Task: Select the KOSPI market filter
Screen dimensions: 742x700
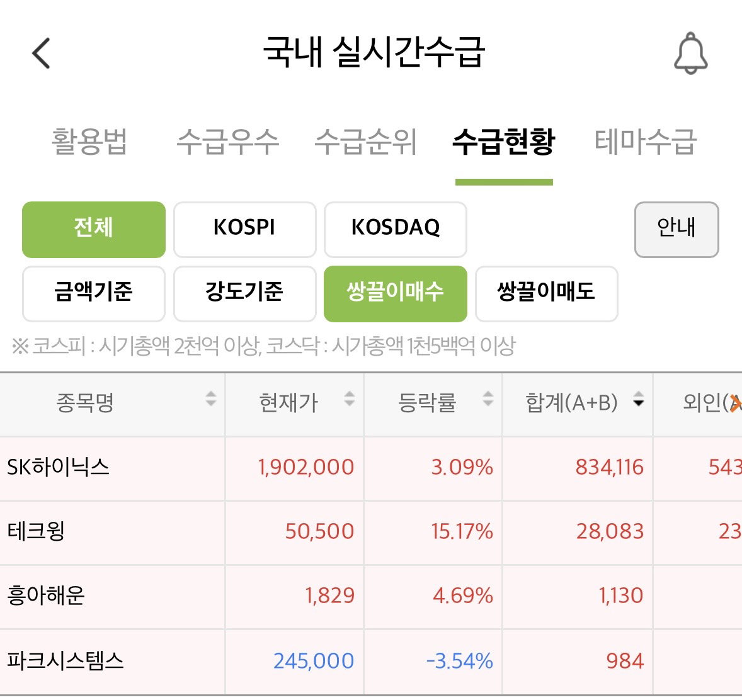Action: 244,229
